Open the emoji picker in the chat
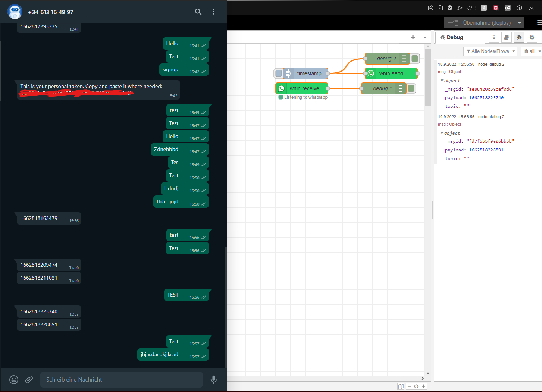Image resolution: width=542 pixels, height=392 pixels. pos(14,379)
